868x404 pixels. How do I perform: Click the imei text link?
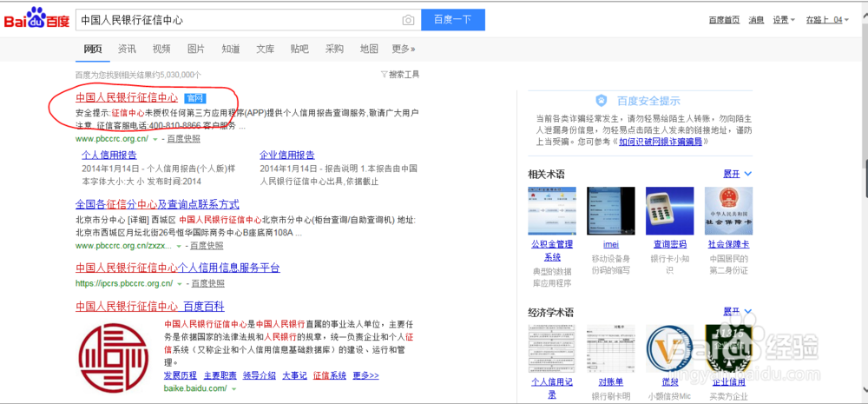[610, 244]
